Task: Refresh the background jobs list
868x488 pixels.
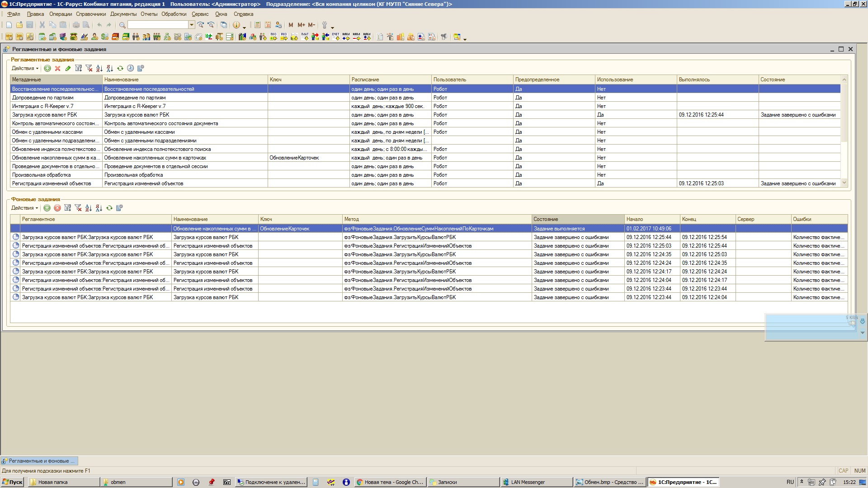Action: [x=109, y=208]
